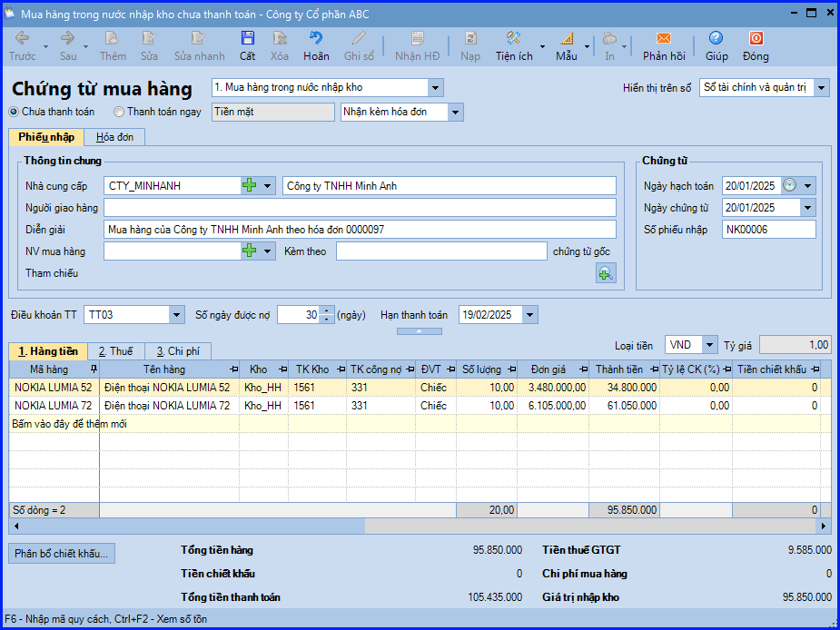
Task: Open the Hiển thị trên sổ dropdown
Action: (x=821, y=88)
